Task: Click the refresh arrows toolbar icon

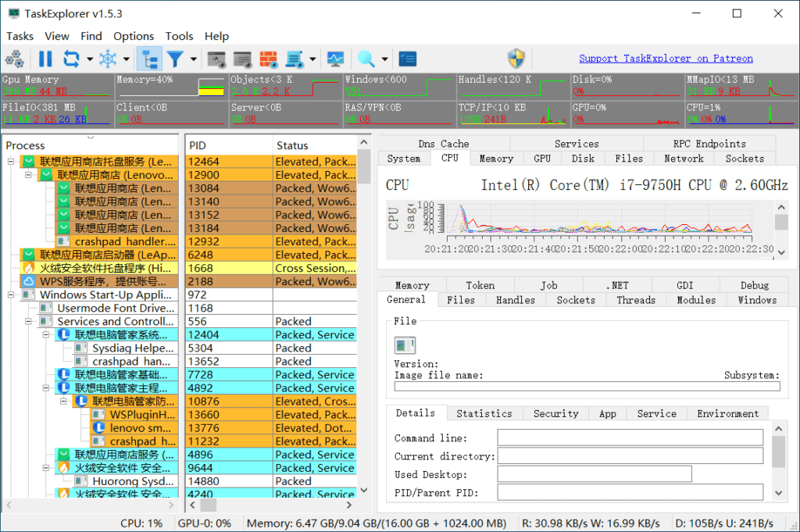Action: [71, 59]
